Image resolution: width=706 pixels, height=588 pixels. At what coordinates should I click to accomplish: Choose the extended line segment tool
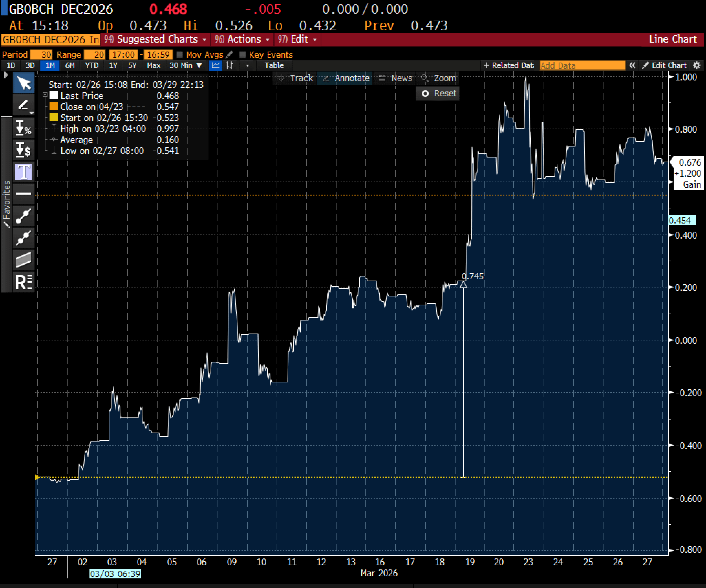24,238
